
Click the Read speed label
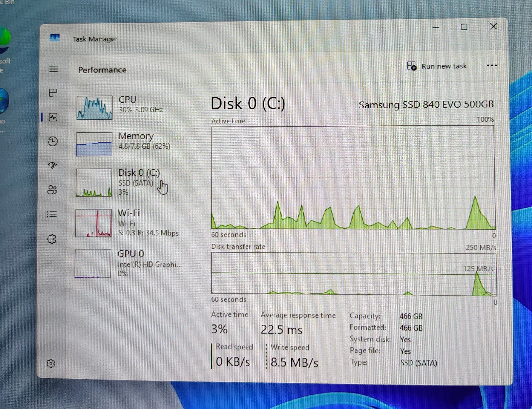coord(234,347)
